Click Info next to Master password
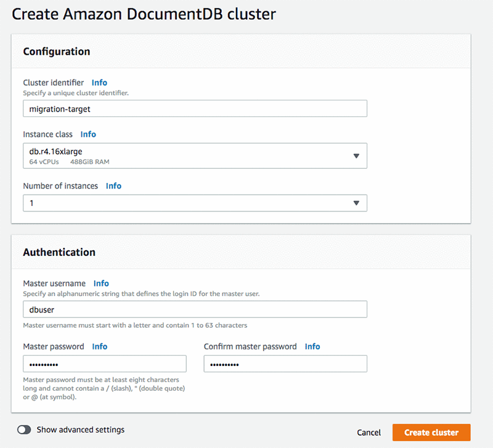The width and height of the screenshot is (493, 448). (100, 347)
